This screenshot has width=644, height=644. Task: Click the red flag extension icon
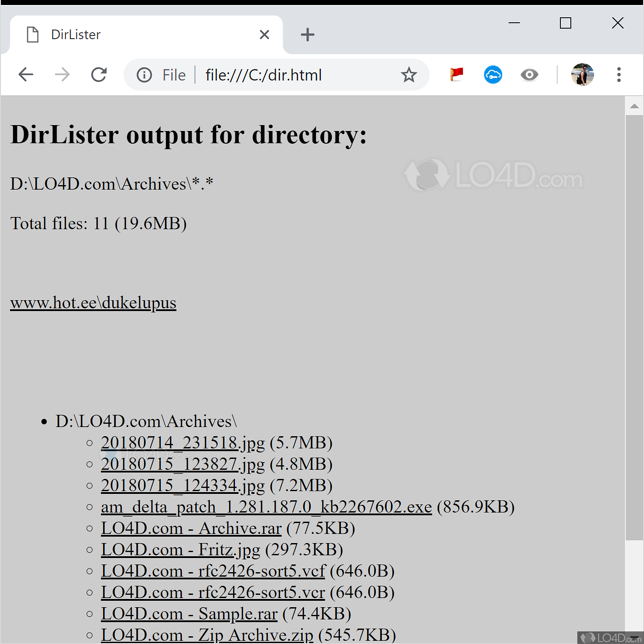(456, 75)
